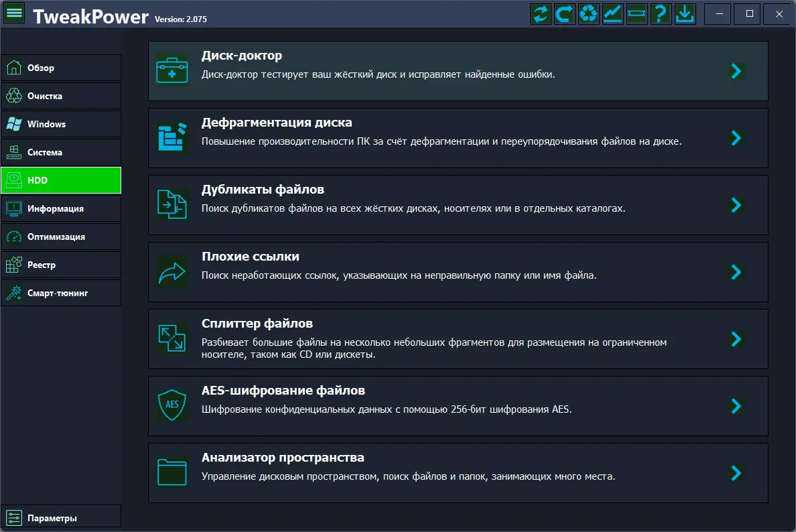Image resolution: width=796 pixels, height=532 pixels.
Task: Select the Реестр sidebar section
Action: [61, 265]
